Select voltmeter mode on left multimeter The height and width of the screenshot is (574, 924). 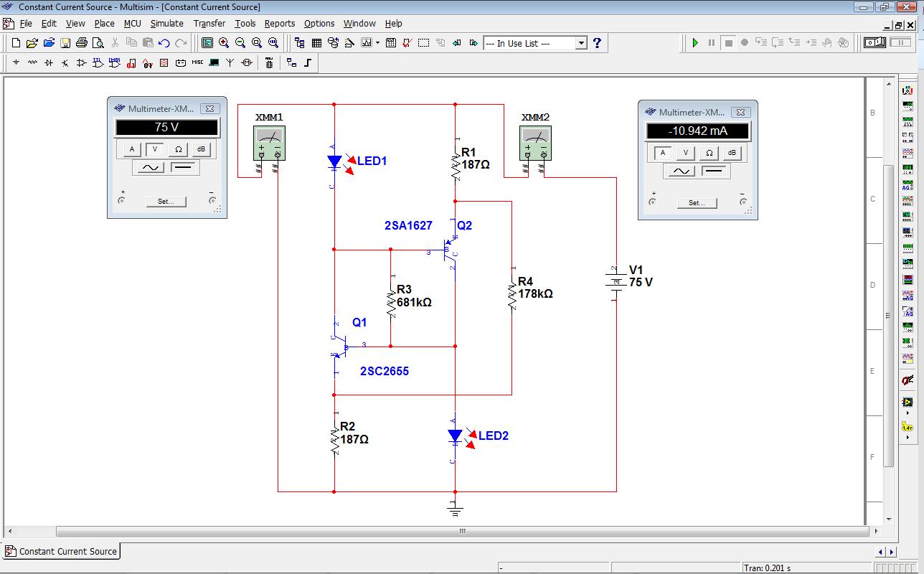click(155, 149)
